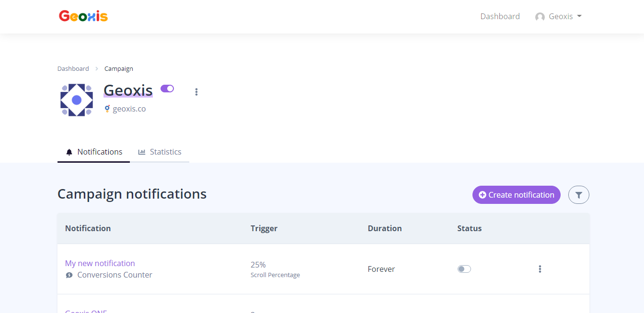Click the Geoxis logo in header

click(83, 16)
